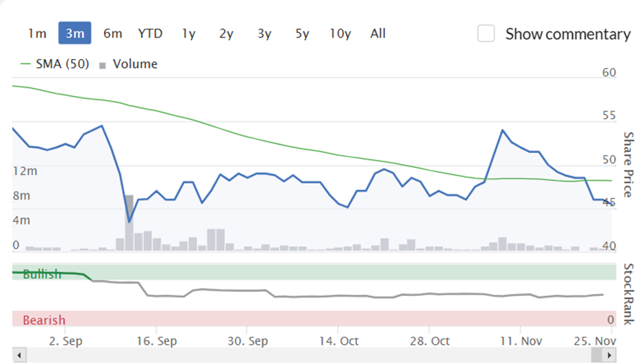Click the 11. Nov date label
This screenshot has width=644, height=364.
[521, 341]
